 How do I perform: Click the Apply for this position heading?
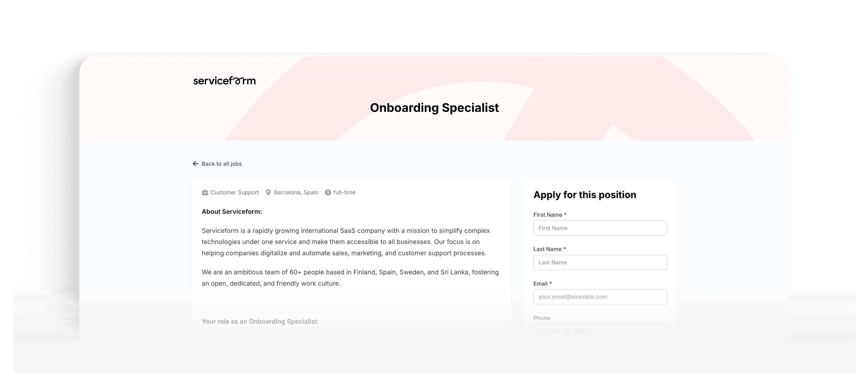585,195
